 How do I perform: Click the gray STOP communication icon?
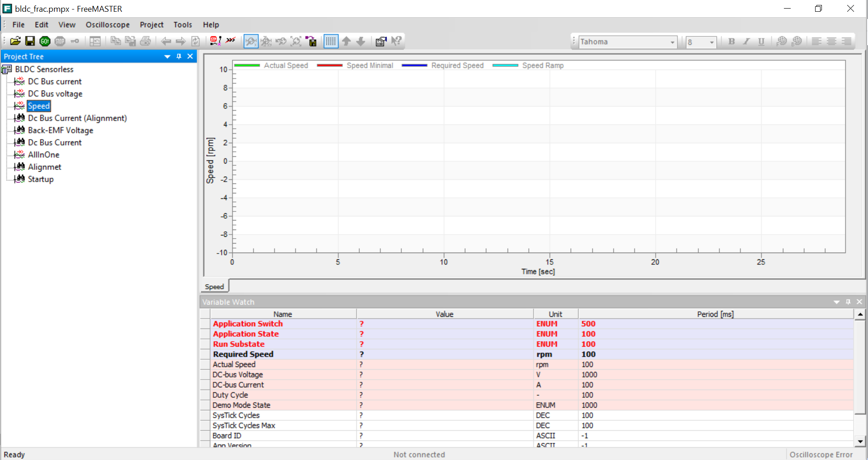60,41
